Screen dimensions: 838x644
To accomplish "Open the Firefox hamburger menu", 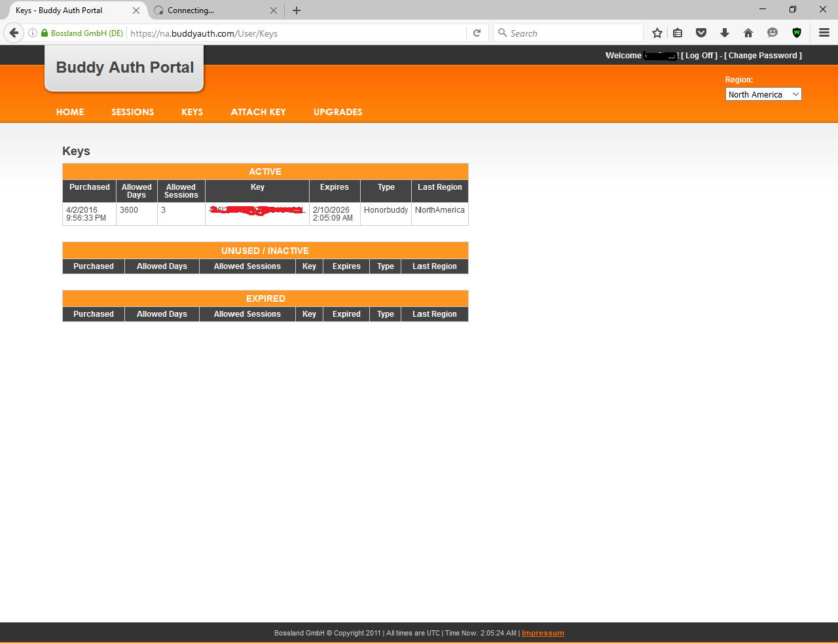I will tap(824, 33).
